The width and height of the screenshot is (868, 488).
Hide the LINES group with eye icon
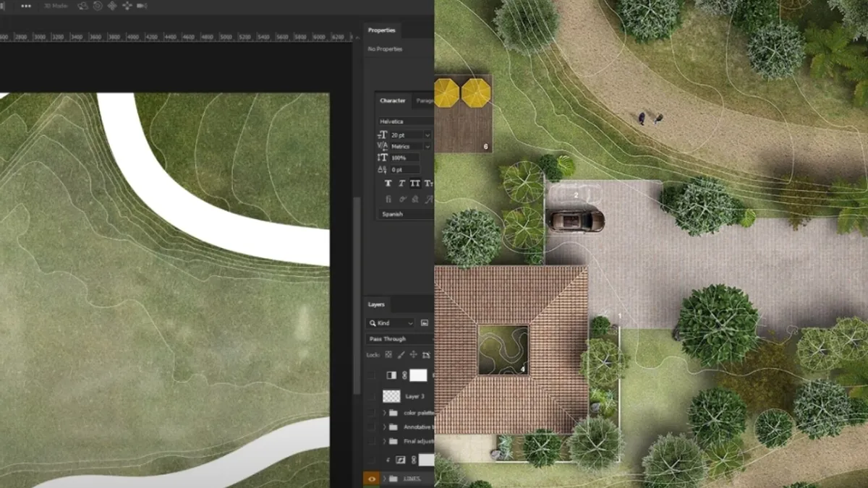pos(370,478)
